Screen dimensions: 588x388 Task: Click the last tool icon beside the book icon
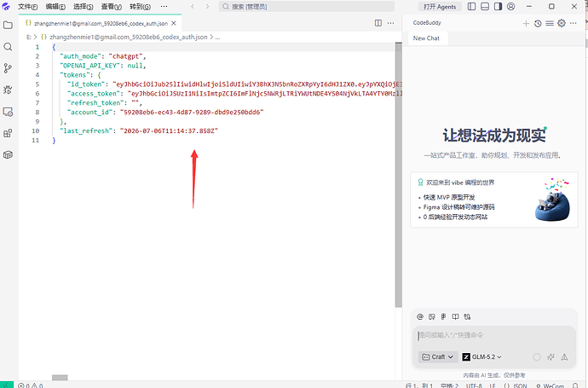[467, 316]
